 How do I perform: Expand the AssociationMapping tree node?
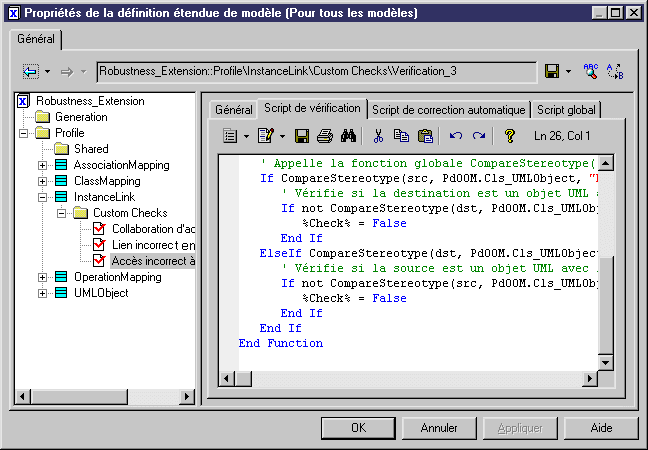coord(43,165)
